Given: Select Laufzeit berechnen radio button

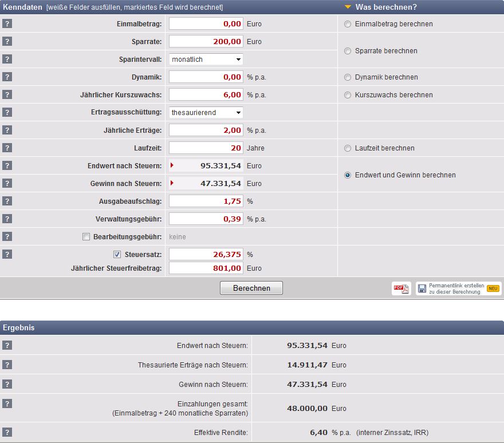Looking at the screenshot, I should pyautogui.click(x=348, y=148).
